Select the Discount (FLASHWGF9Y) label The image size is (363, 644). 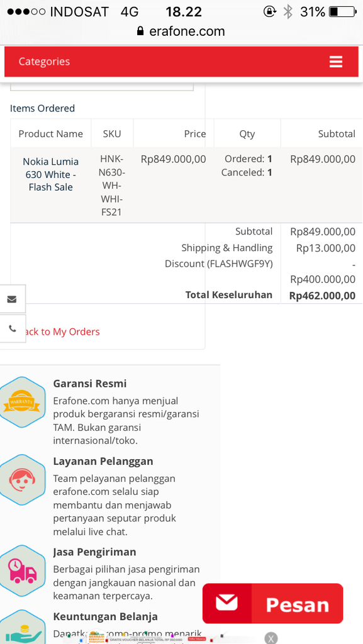219,264
